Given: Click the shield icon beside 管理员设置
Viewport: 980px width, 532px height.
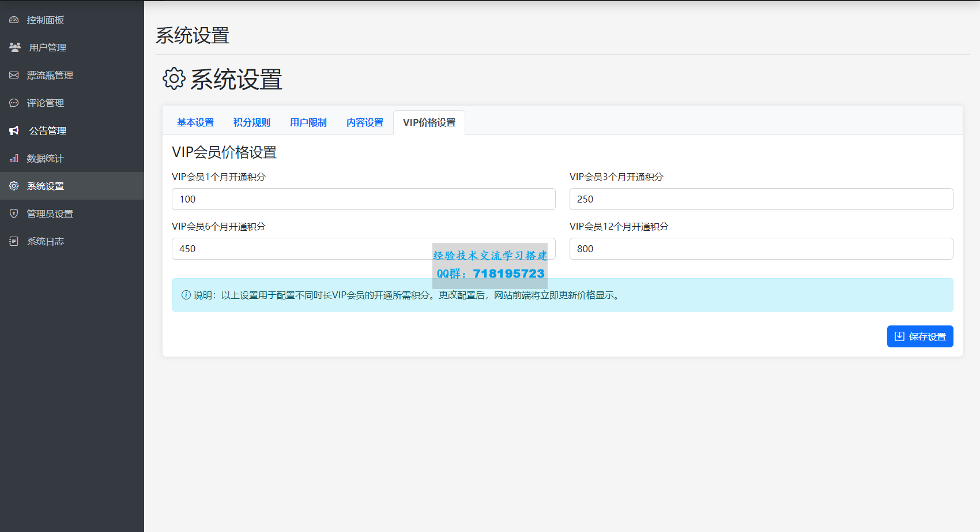Looking at the screenshot, I should pos(14,213).
